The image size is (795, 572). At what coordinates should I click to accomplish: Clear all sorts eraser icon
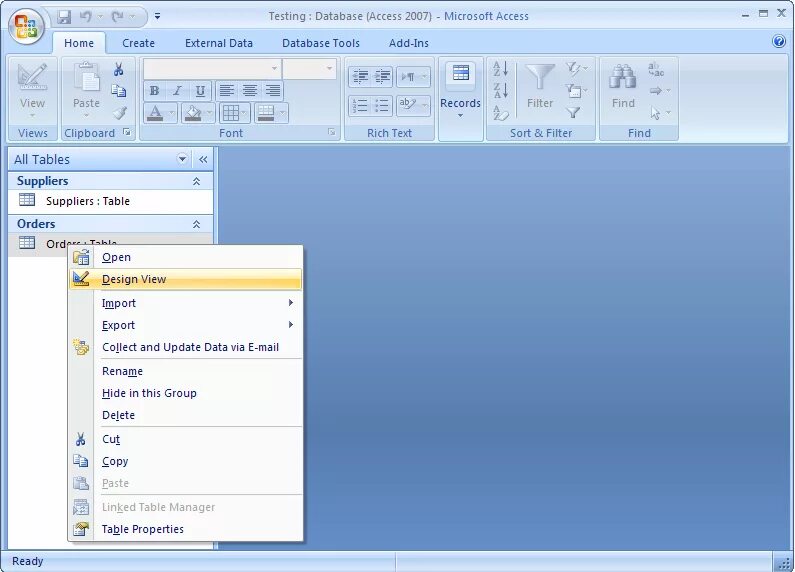pos(501,113)
